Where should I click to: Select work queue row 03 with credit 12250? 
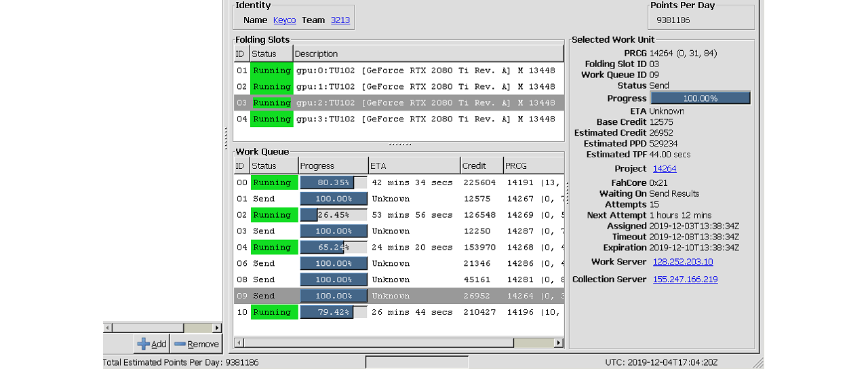pyautogui.click(x=399, y=231)
